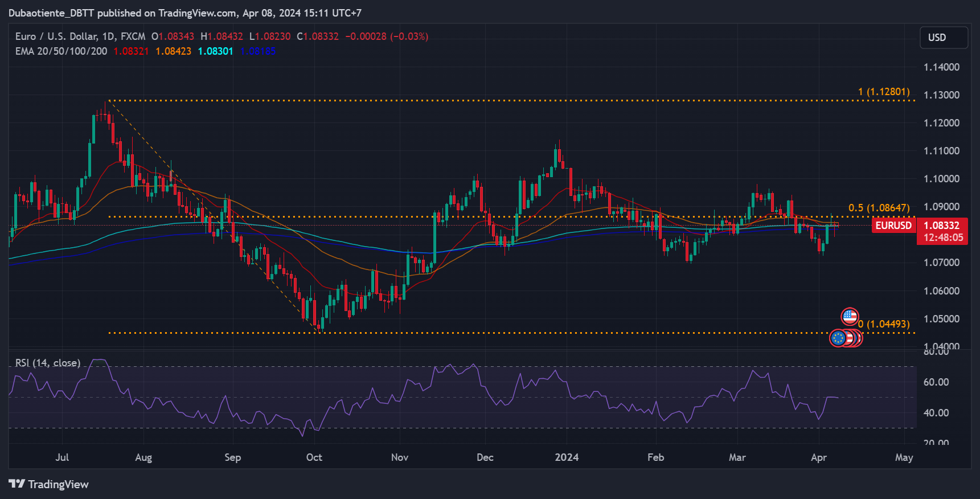980x499 pixels.
Task: Select the Euro / U.S. Dollar symbol title
Action: pyautogui.click(x=80, y=36)
